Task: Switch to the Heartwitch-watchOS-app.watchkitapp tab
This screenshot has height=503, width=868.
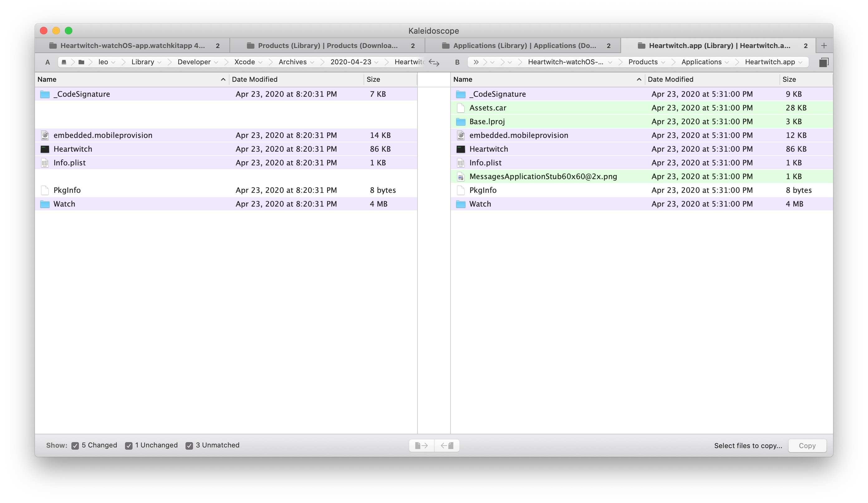Action: click(x=133, y=46)
